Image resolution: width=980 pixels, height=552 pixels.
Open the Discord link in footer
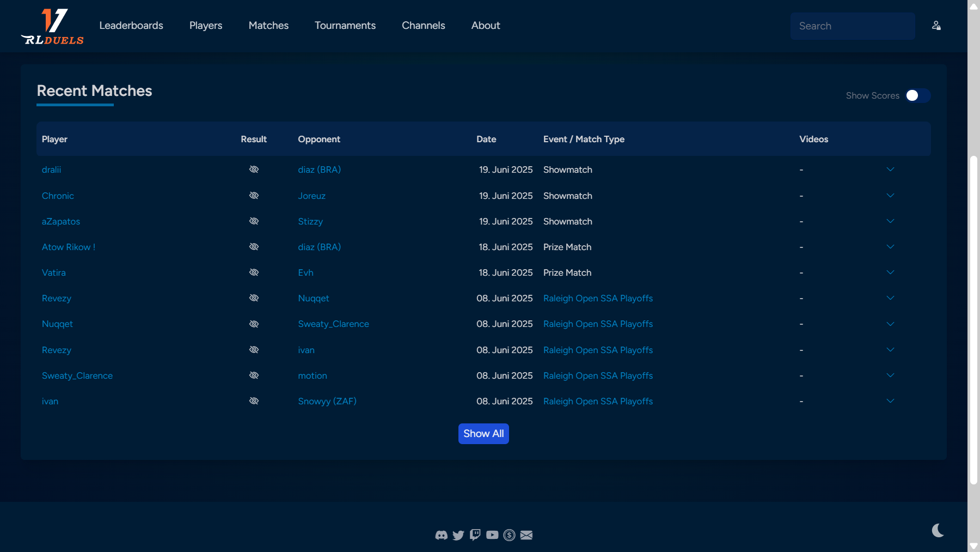point(441,535)
